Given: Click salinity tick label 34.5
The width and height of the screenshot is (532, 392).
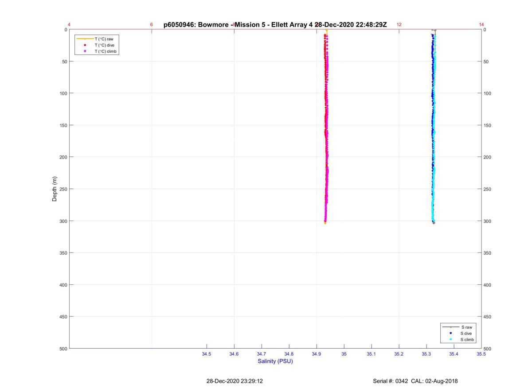Looking at the screenshot, I should 207,354.
